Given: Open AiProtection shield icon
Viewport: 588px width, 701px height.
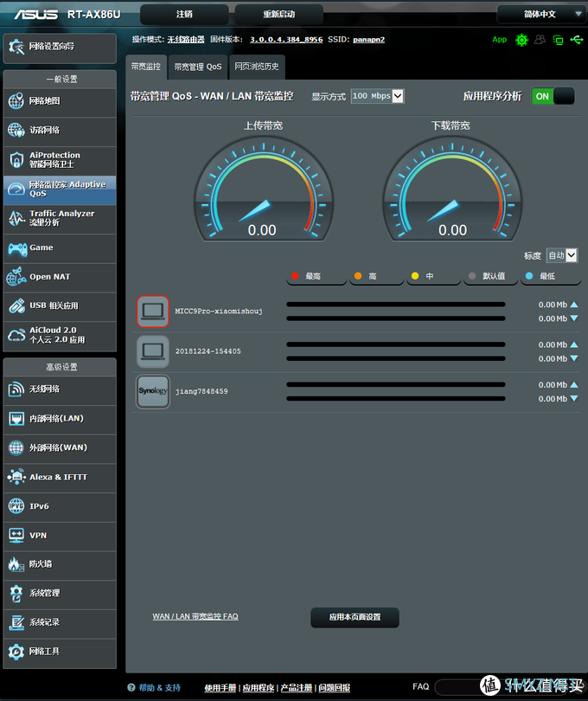Looking at the screenshot, I should coord(16,159).
